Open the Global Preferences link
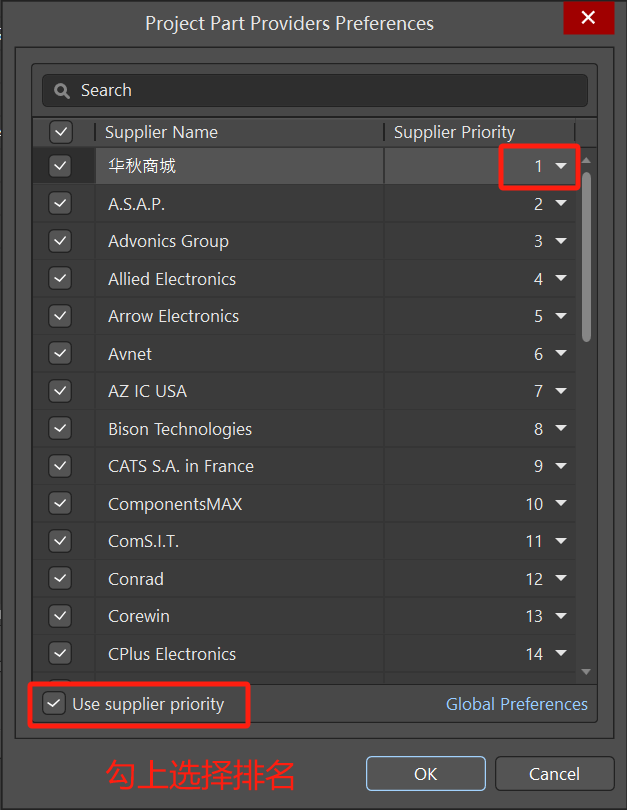Viewport: 627px width, 810px height. click(516, 704)
